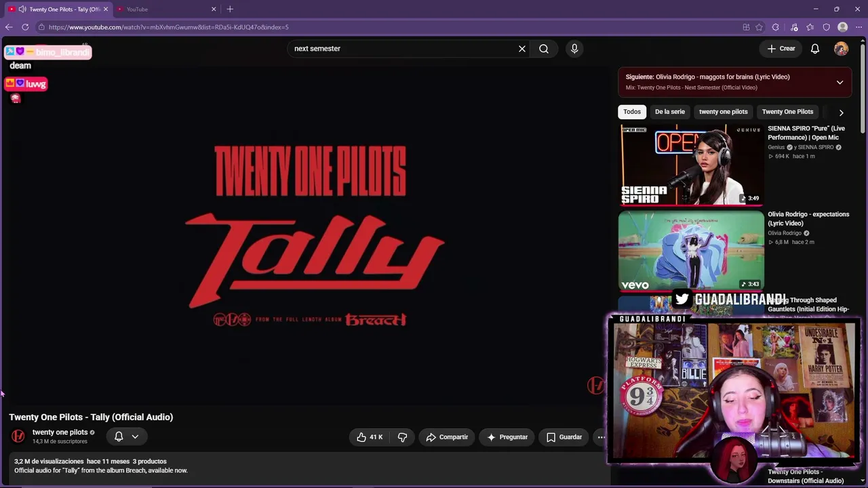Open the YouTube account avatar menu
The height and width of the screenshot is (488, 868).
coord(841,49)
